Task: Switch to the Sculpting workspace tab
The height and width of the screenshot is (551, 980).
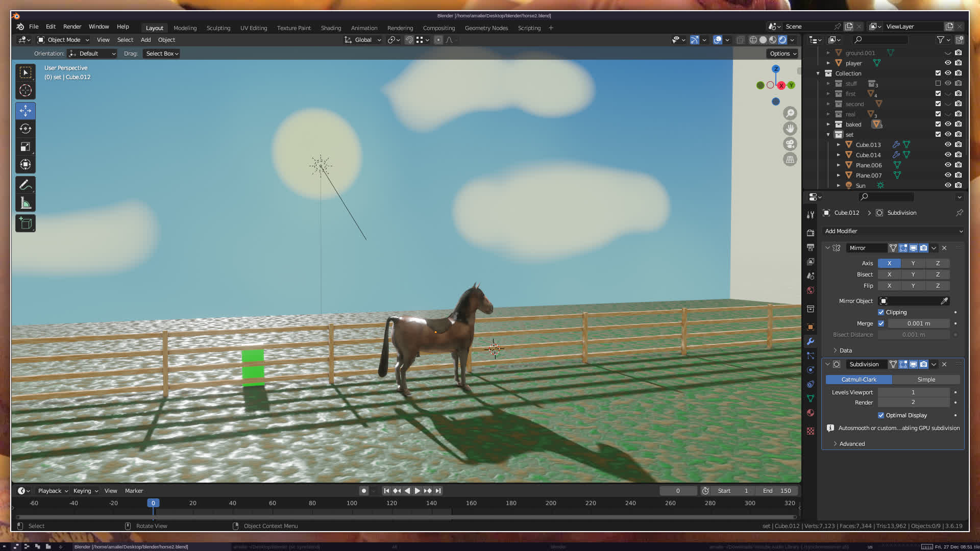Action: click(x=218, y=28)
